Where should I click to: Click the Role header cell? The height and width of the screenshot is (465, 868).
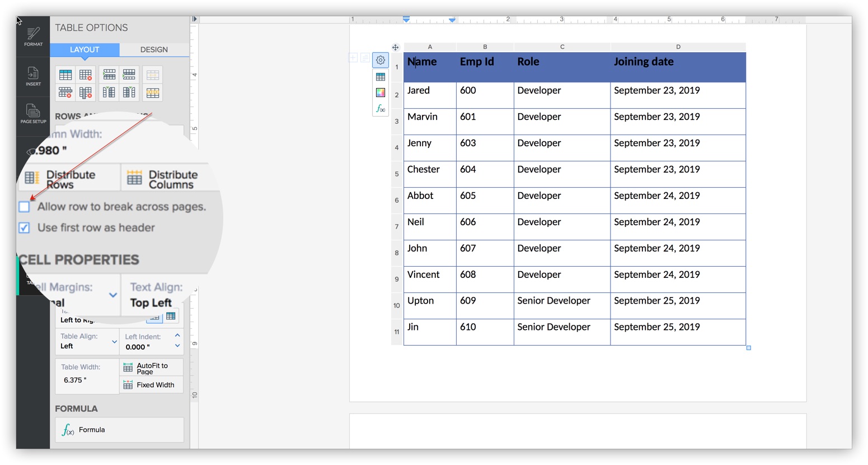click(562, 67)
